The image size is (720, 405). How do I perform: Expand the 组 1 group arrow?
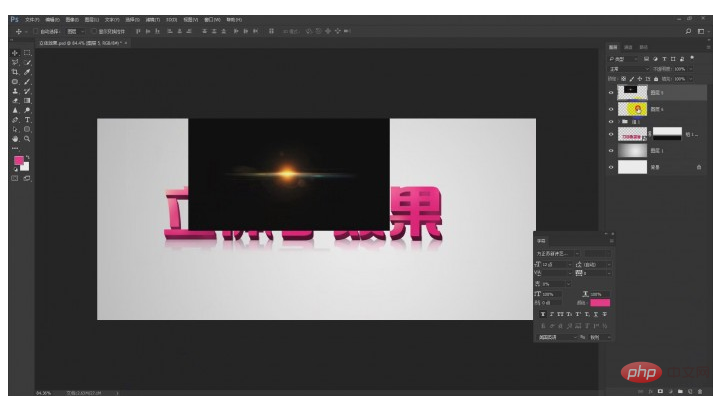click(x=619, y=122)
